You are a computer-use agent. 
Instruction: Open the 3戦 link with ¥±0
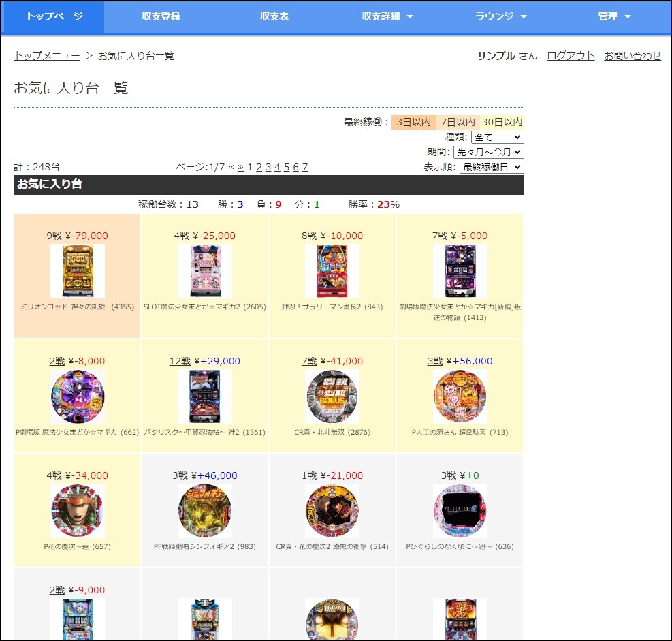point(449,476)
